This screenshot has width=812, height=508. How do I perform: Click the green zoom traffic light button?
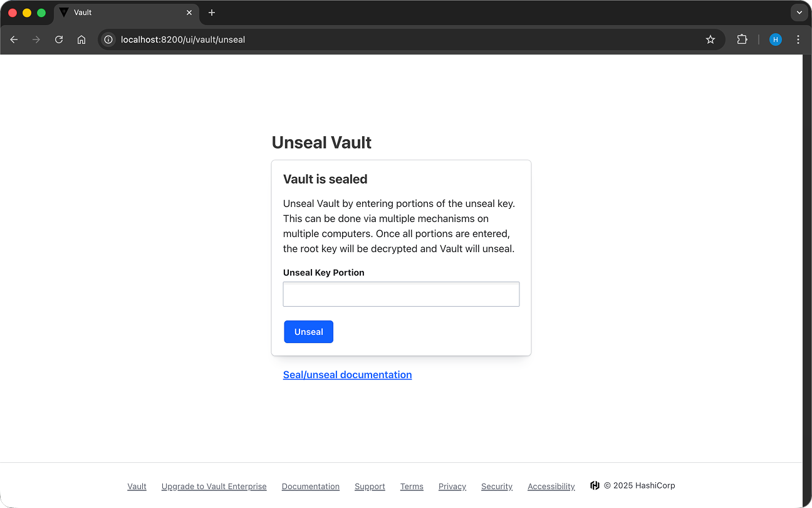(41, 12)
